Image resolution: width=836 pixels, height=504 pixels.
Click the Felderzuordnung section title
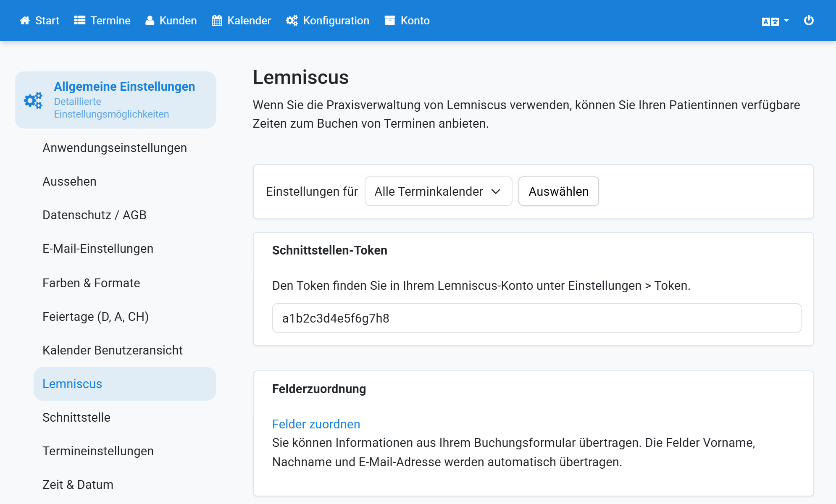(x=319, y=389)
